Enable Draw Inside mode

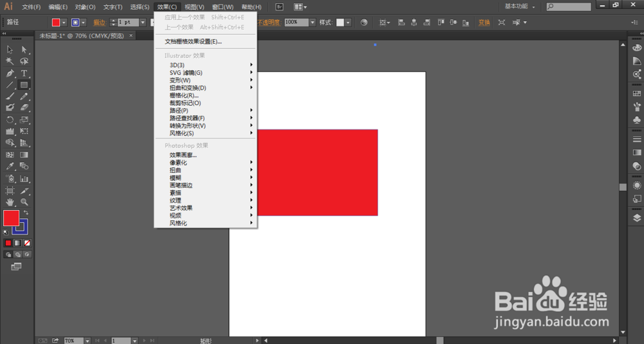27,254
